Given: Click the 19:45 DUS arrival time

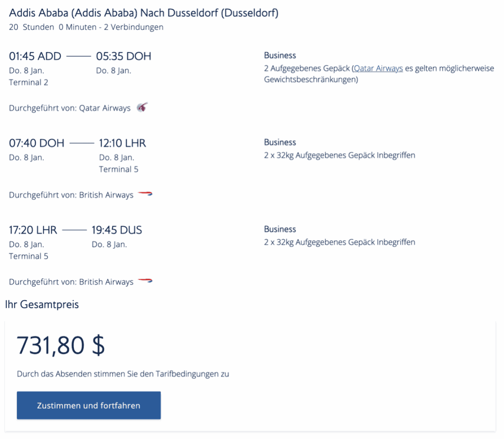Looking at the screenshot, I should tap(117, 230).
